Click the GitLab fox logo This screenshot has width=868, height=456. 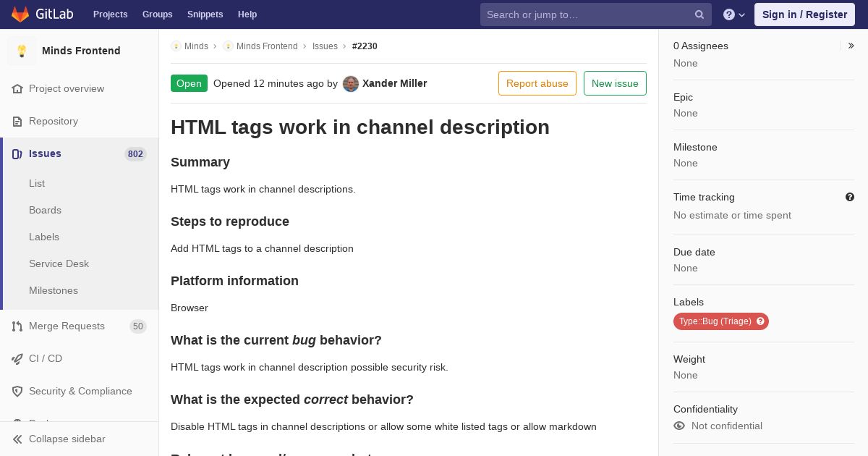[x=20, y=14]
